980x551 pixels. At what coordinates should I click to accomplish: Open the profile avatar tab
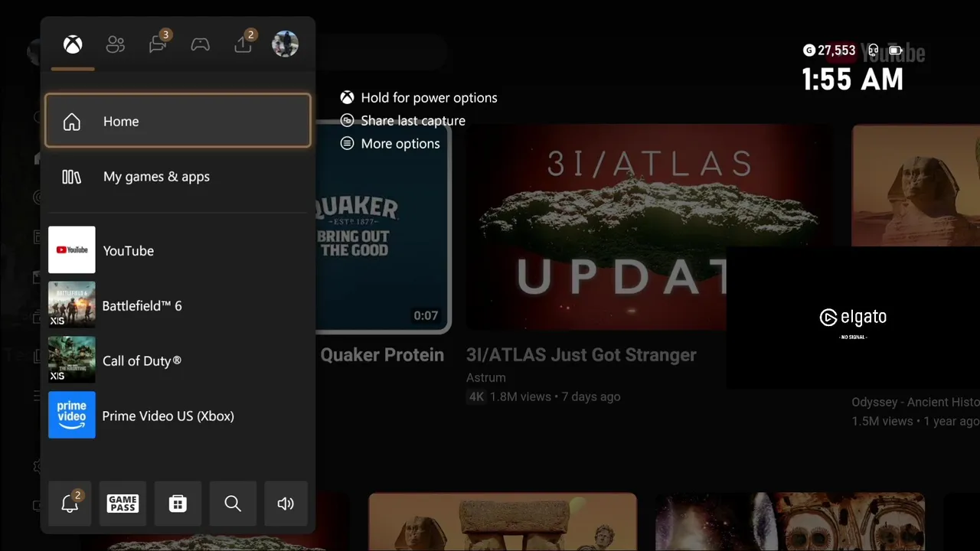click(x=286, y=44)
